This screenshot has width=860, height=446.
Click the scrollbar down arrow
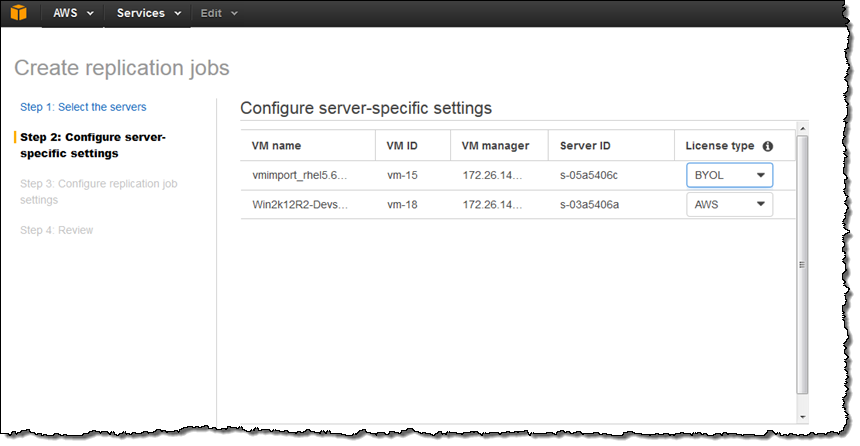pyautogui.click(x=801, y=415)
